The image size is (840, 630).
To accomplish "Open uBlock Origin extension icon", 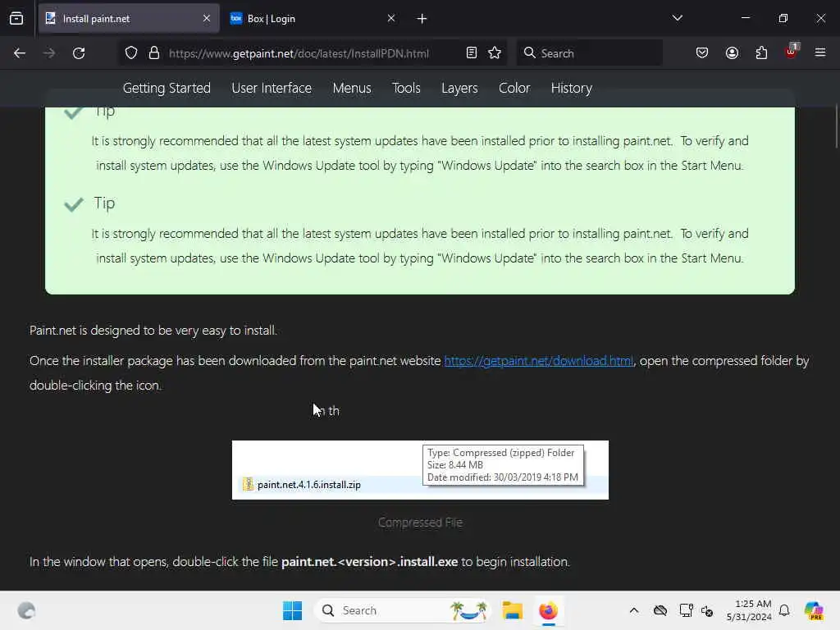I will 792,52.
